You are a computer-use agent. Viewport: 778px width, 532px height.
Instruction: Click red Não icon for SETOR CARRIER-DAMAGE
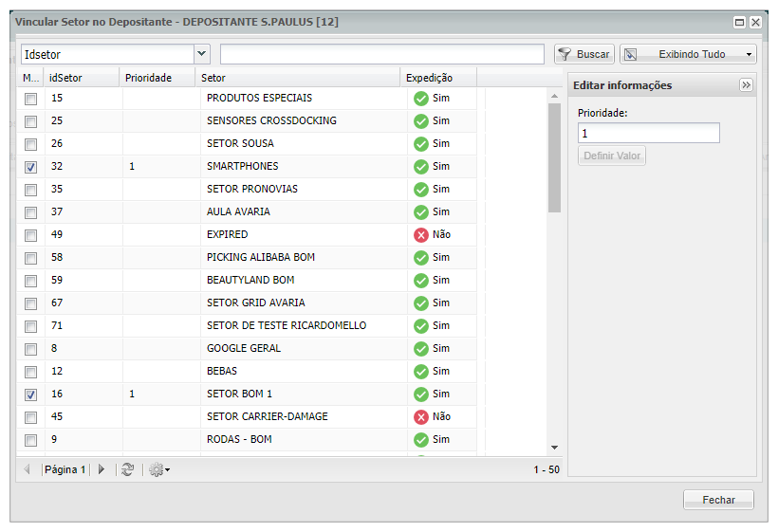421,417
